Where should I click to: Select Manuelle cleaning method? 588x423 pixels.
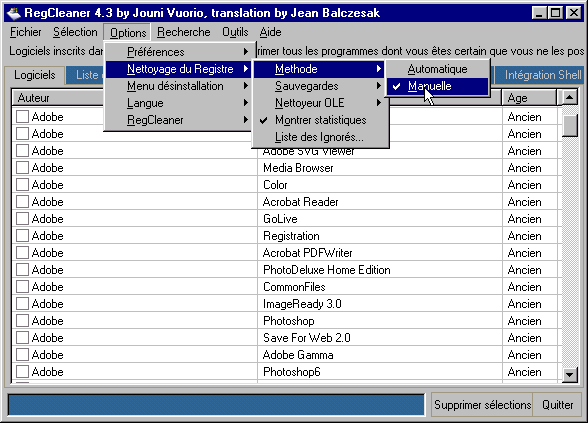tap(438, 86)
